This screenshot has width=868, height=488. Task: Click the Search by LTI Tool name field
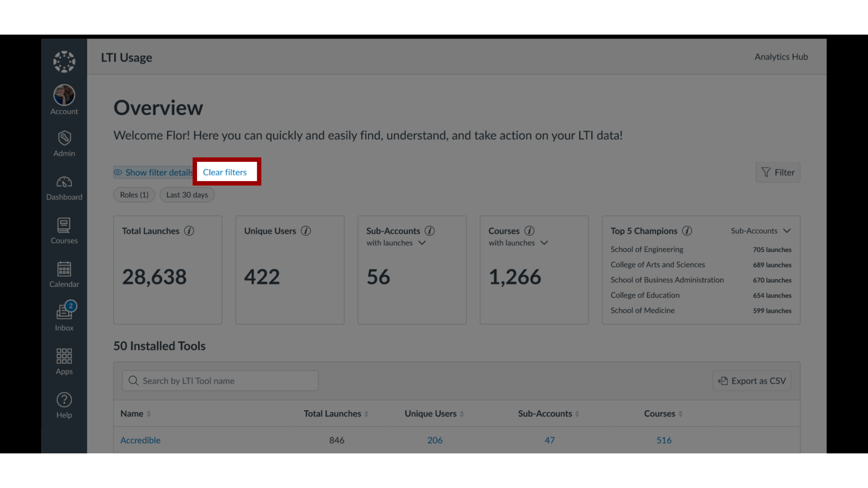coord(221,380)
